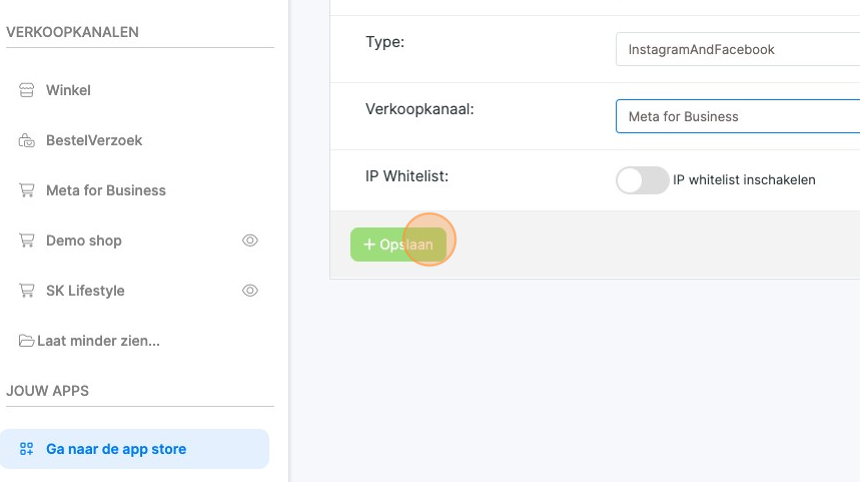Toggle SK Lifestyle visibility eye
This screenshot has height=482, width=860.
click(x=250, y=290)
